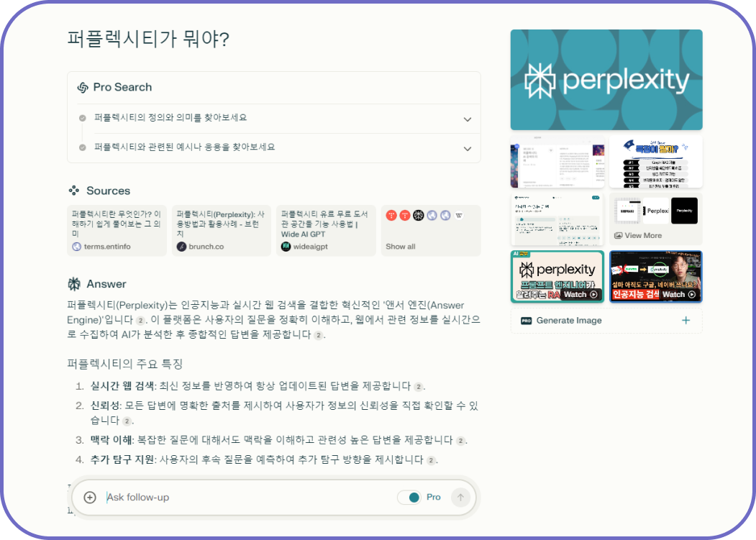Click the bold 신뢰성 list item
The height and width of the screenshot is (540, 756).
tap(104, 406)
